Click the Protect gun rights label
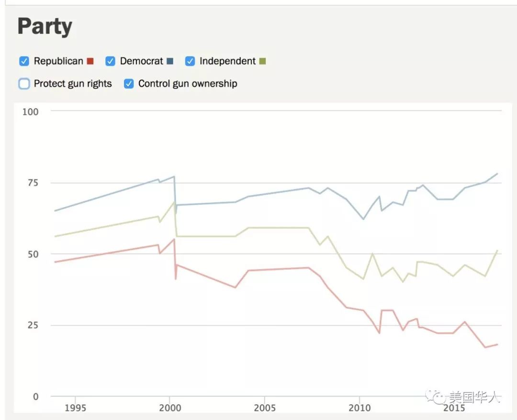The width and height of the screenshot is (517, 420). pyautogui.click(x=73, y=84)
